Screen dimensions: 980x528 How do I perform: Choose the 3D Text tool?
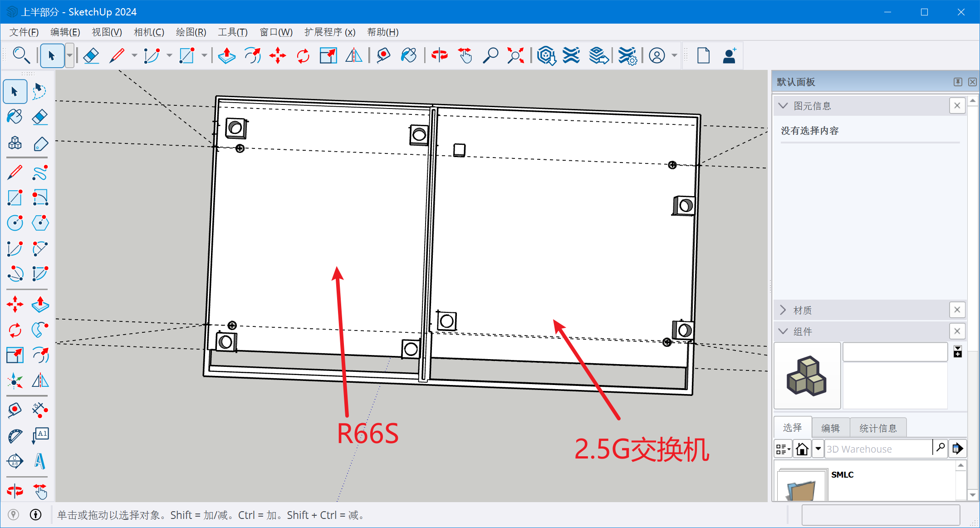click(x=40, y=461)
